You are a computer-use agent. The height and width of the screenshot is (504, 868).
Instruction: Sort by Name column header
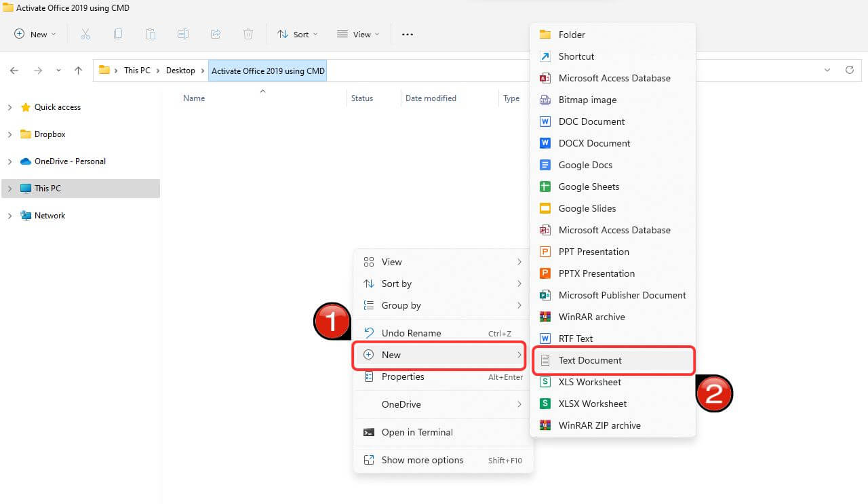click(194, 98)
